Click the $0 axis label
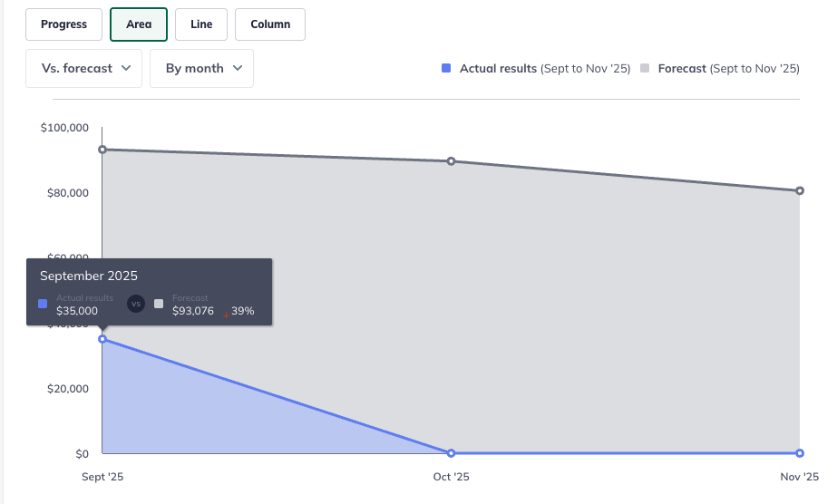 pyautogui.click(x=83, y=454)
